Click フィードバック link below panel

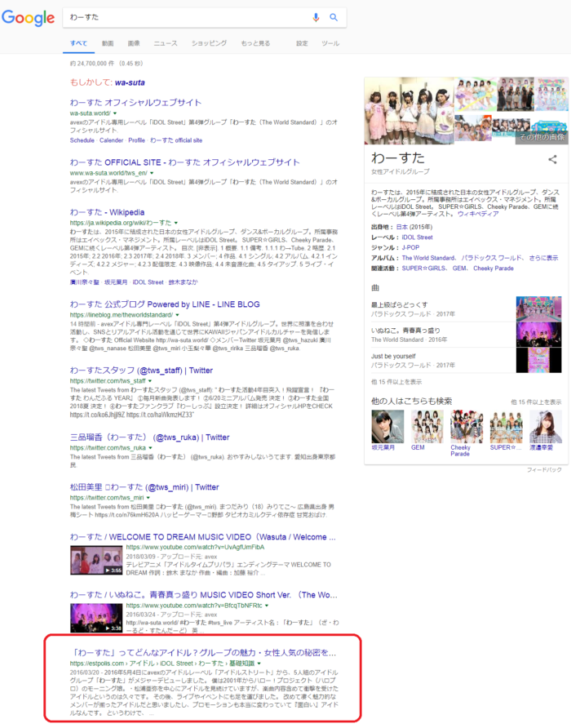pyautogui.click(x=544, y=470)
